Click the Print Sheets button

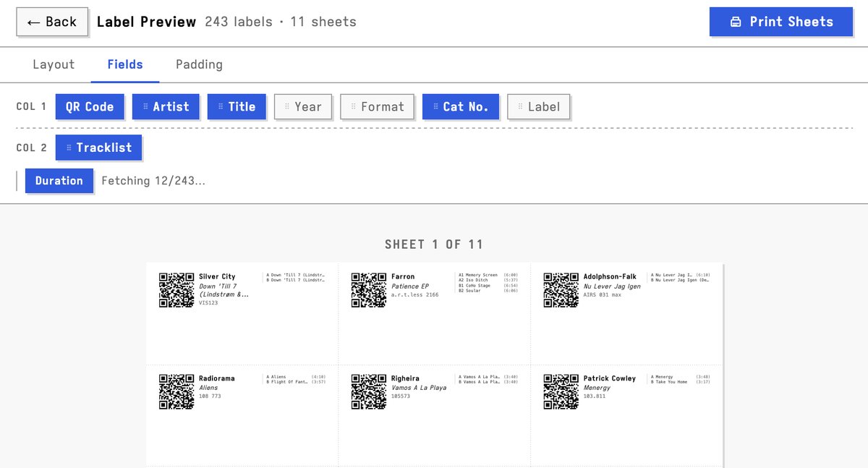pos(781,22)
